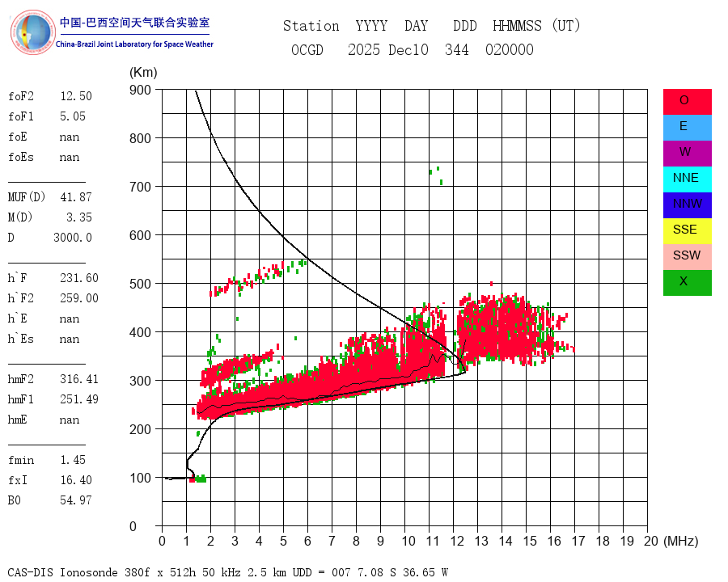This screenshot has height=582, width=728.
Task: Click the China-Brazil Joint Laboratory globe logo
Action: click(32, 32)
